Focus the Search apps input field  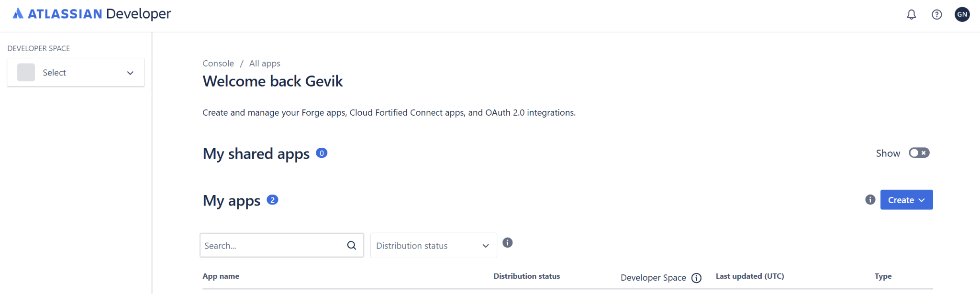pyautogui.click(x=282, y=246)
